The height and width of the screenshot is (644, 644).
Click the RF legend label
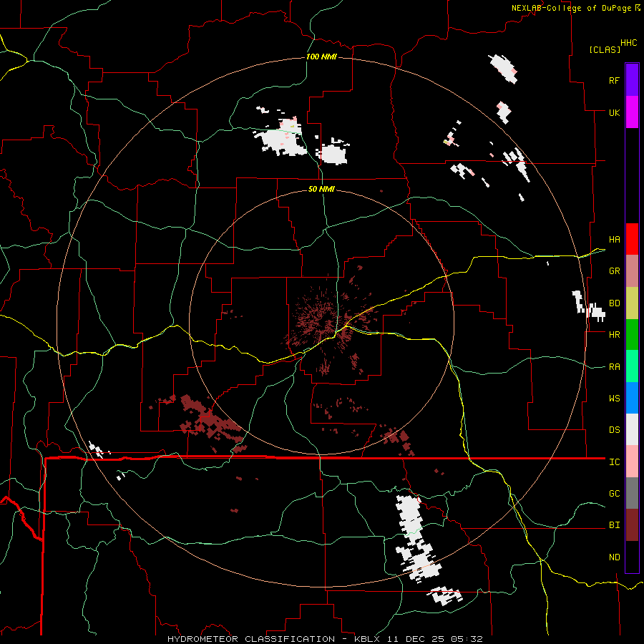pyautogui.click(x=614, y=80)
